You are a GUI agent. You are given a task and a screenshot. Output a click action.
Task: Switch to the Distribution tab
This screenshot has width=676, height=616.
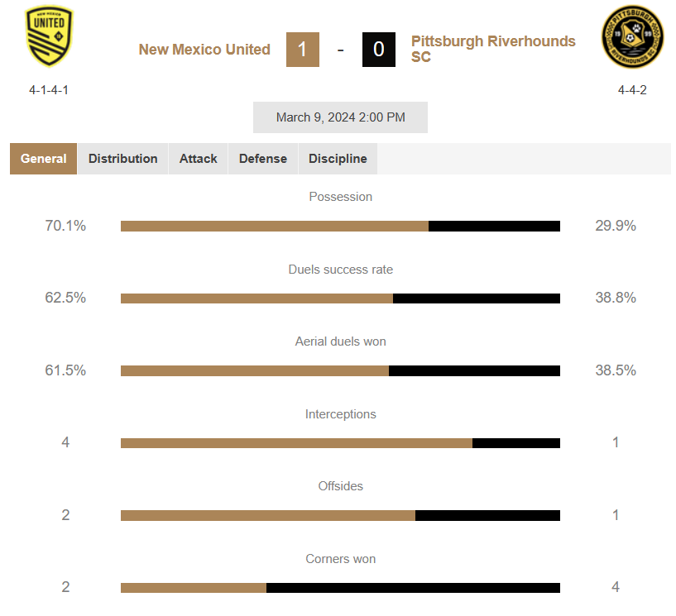122,159
